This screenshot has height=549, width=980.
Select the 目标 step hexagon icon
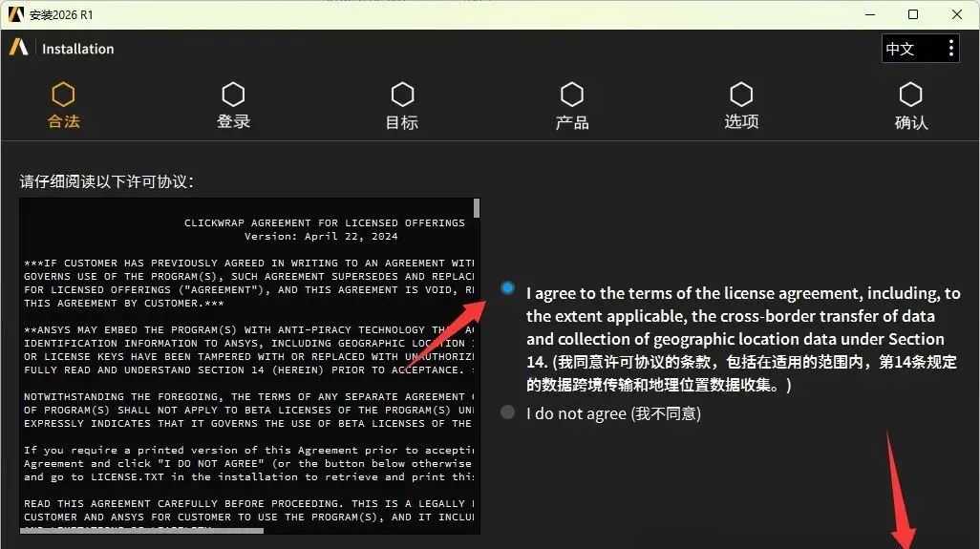(402, 95)
